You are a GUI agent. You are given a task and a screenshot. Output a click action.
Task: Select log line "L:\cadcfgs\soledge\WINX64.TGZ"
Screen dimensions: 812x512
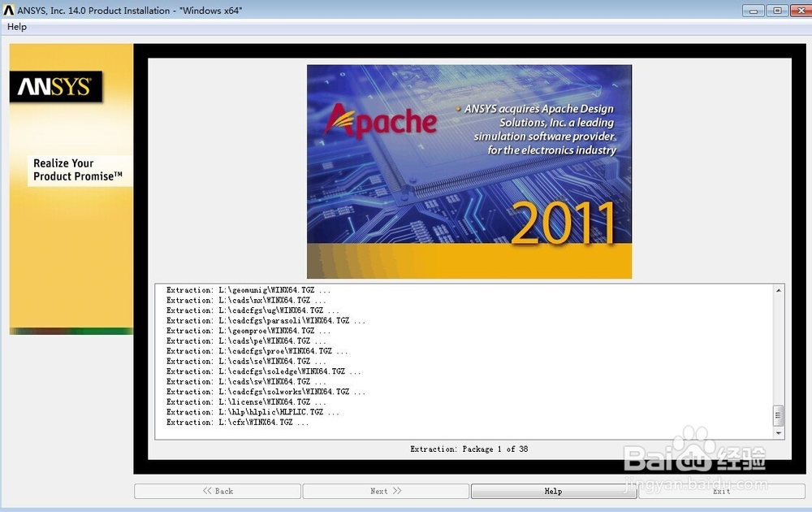(264, 371)
